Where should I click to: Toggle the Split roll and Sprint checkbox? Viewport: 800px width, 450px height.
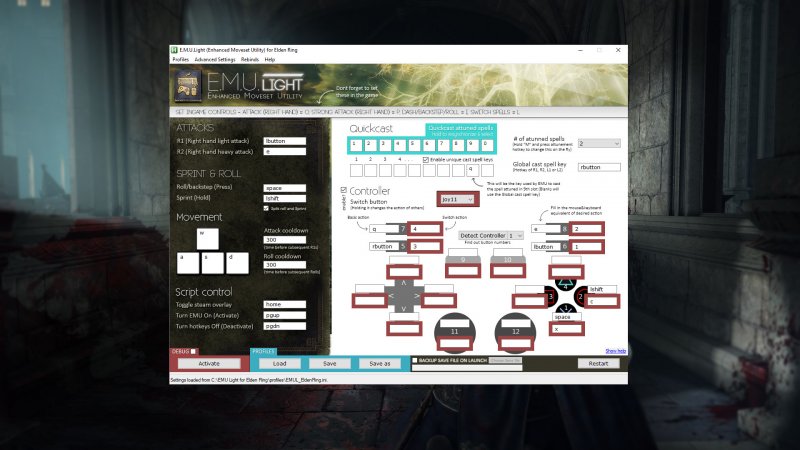tap(266, 208)
